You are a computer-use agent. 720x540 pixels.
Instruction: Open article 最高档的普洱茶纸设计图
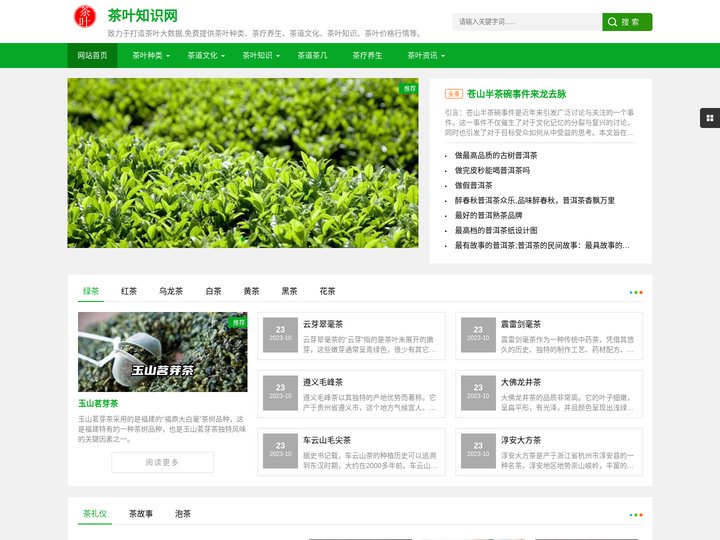(x=496, y=231)
